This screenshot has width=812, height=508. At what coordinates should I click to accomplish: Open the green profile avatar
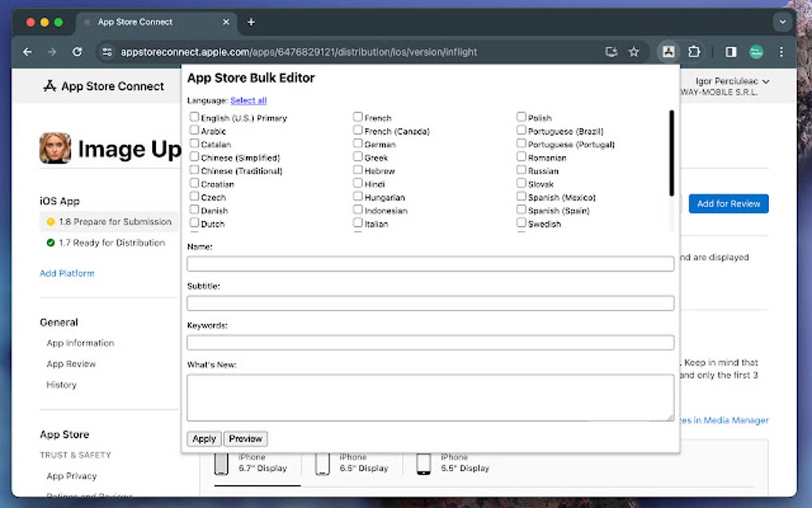point(756,52)
